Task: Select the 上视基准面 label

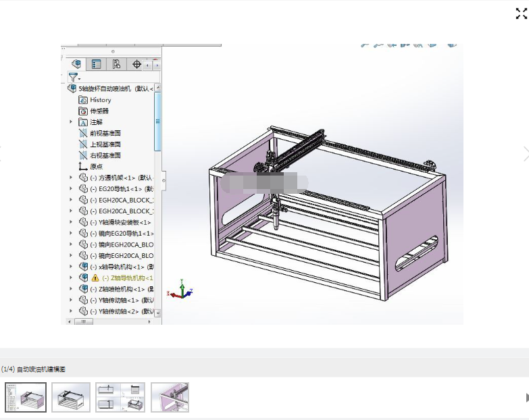Action: pyautogui.click(x=105, y=145)
